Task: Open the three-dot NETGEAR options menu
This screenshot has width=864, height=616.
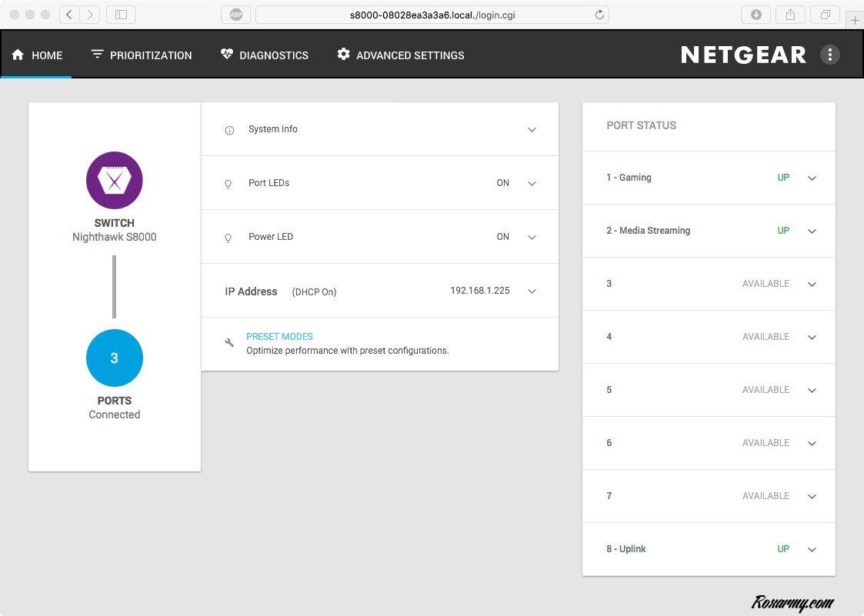Action: coord(829,55)
